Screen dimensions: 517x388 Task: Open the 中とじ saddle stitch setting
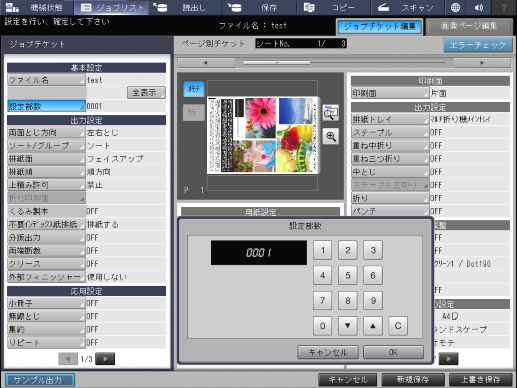390,172
